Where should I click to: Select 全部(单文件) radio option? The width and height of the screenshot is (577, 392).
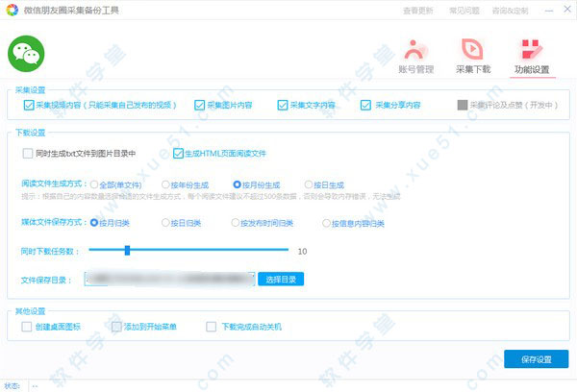point(94,184)
